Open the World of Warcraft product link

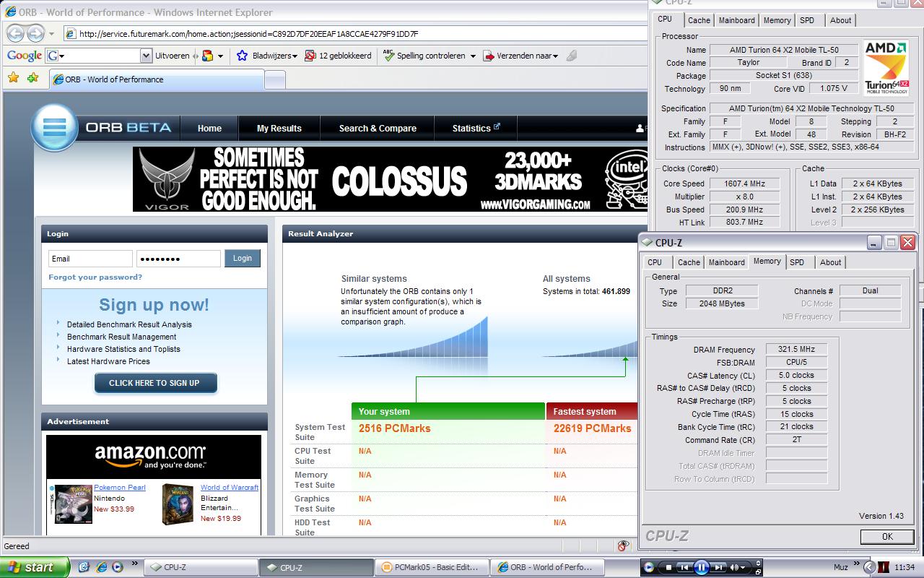pyautogui.click(x=230, y=488)
